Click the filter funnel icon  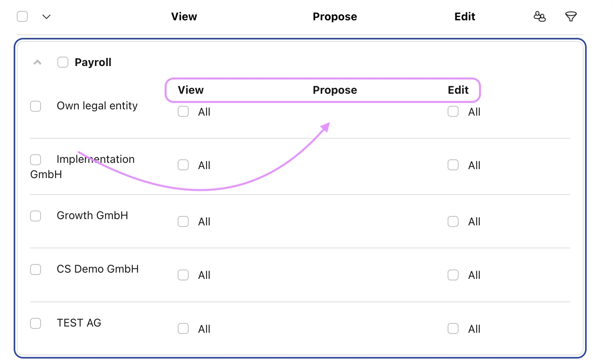[x=571, y=16]
